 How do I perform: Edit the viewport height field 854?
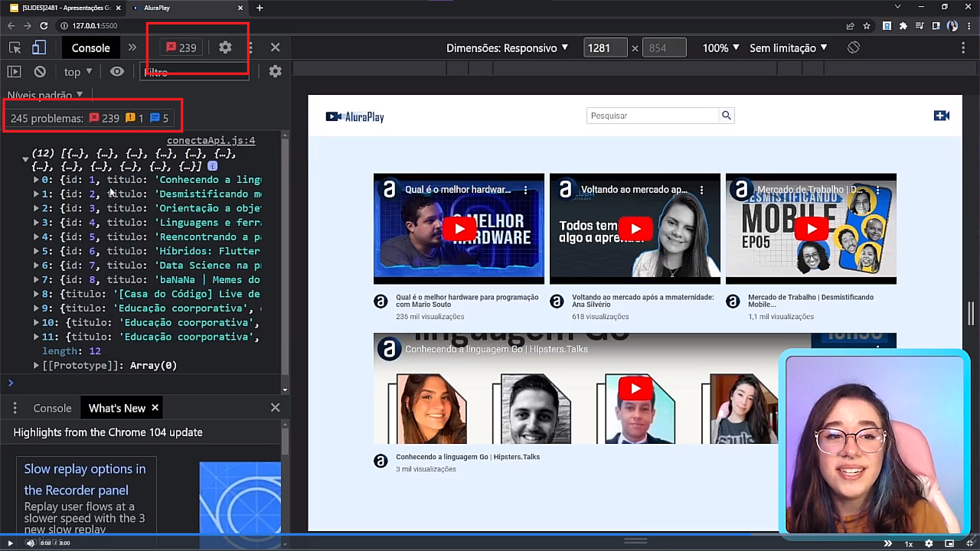click(x=664, y=48)
